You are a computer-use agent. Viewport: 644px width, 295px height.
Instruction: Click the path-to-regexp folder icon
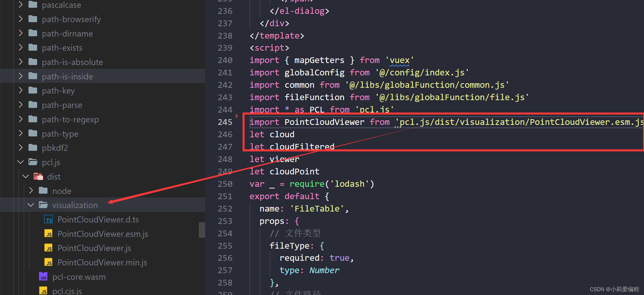click(33, 119)
